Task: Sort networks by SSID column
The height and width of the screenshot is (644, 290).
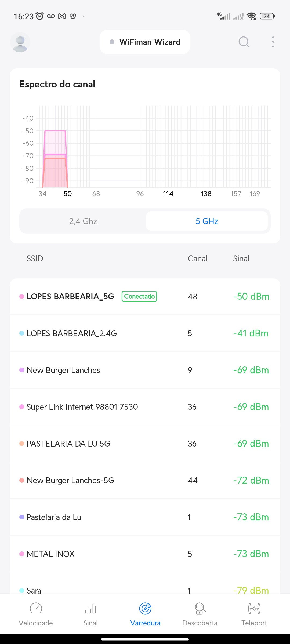Action: (35, 258)
